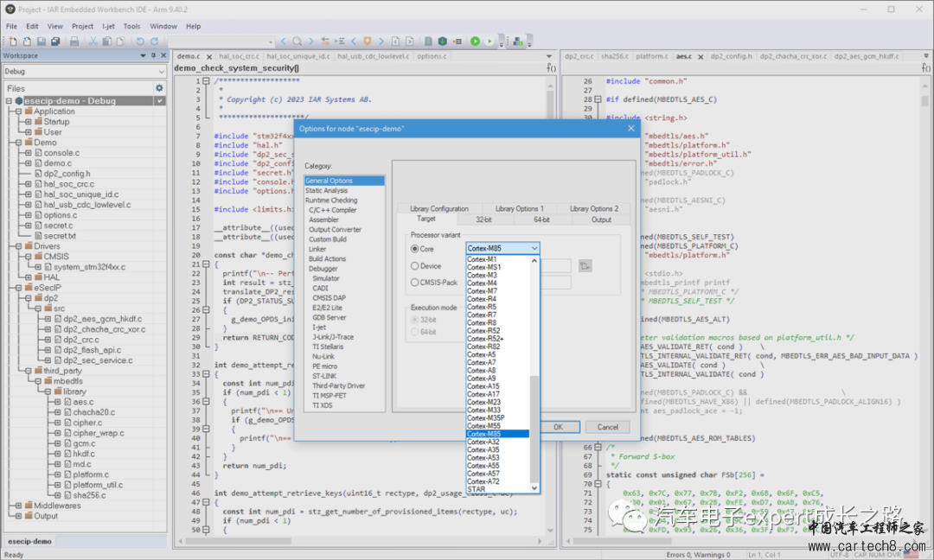This screenshot has width=934, height=560.
Task: Click OK in the options dialog
Action: click(558, 427)
